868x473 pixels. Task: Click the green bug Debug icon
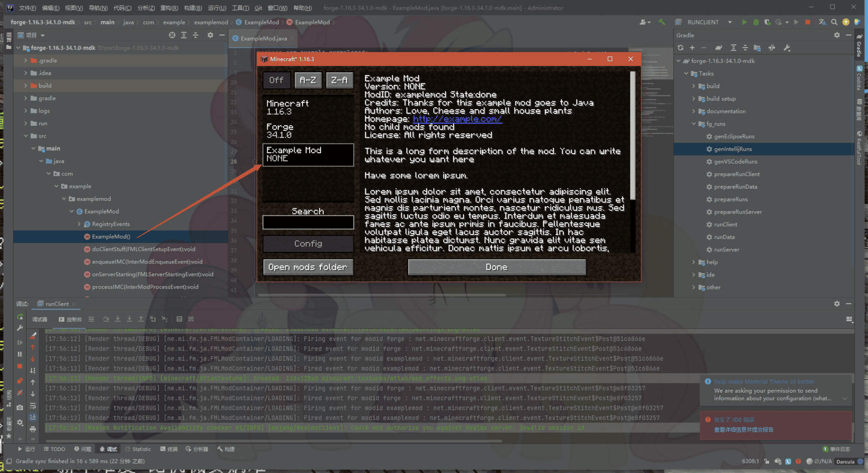756,22
